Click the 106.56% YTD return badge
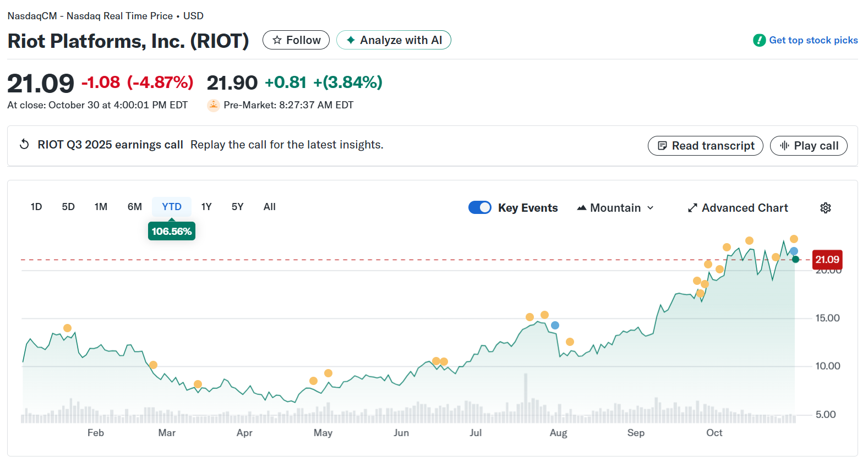 172,231
